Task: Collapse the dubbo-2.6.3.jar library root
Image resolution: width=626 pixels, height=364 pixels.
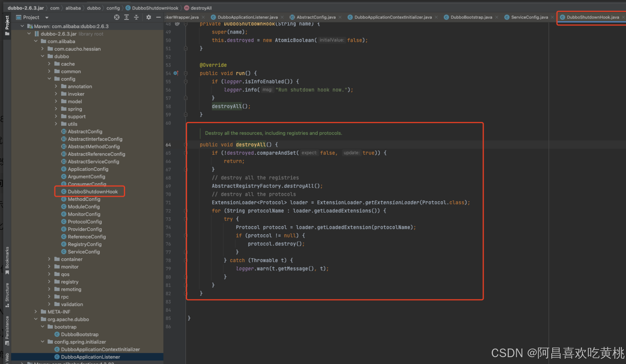Action: (29, 34)
